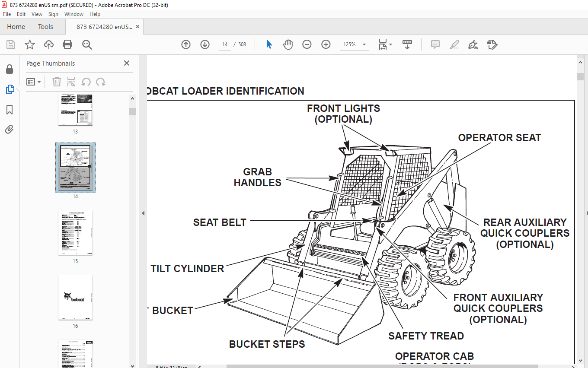Image resolution: width=588 pixels, height=368 pixels.
Task: Go to next page arrow
Action: click(205, 44)
